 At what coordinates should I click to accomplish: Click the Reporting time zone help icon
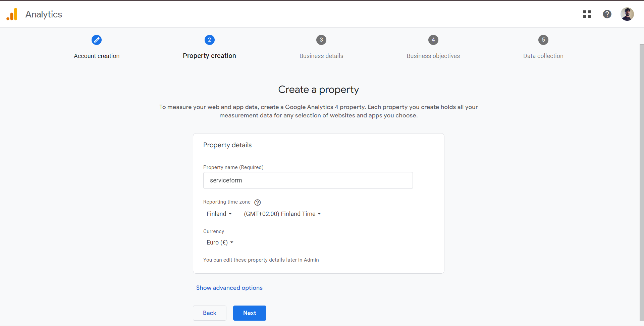coord(258,202)
